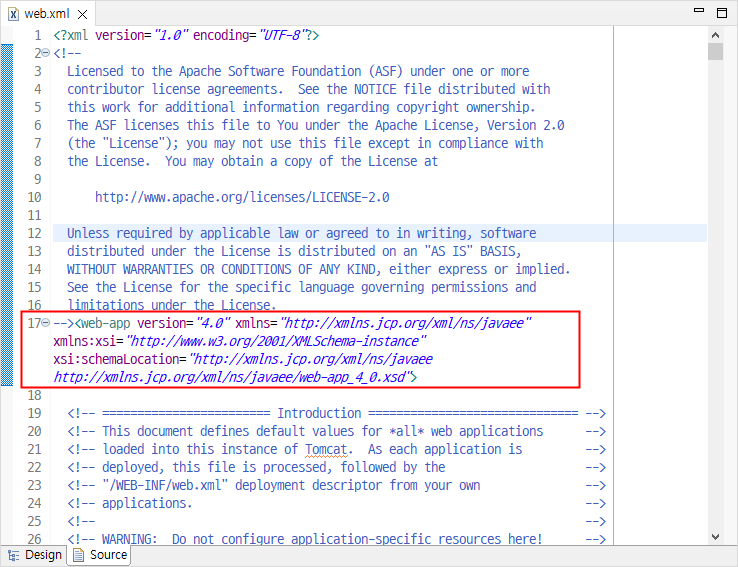This screenshot has width=738, height=567.
Task: Click "contributor license agreements" on line 4
Action: click(x=174, y=89)
